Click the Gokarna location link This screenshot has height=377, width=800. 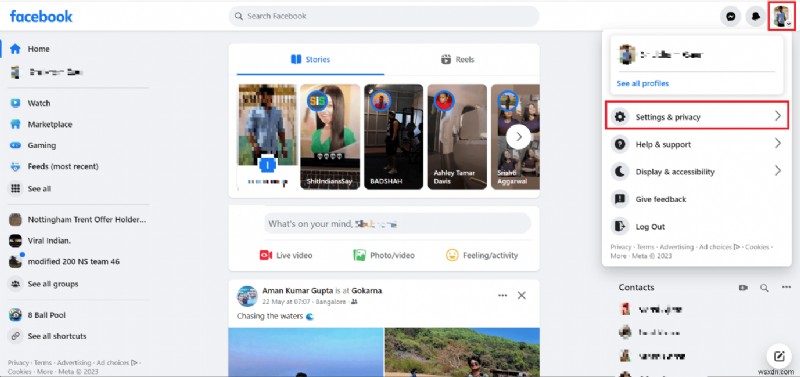click(366, 291)
